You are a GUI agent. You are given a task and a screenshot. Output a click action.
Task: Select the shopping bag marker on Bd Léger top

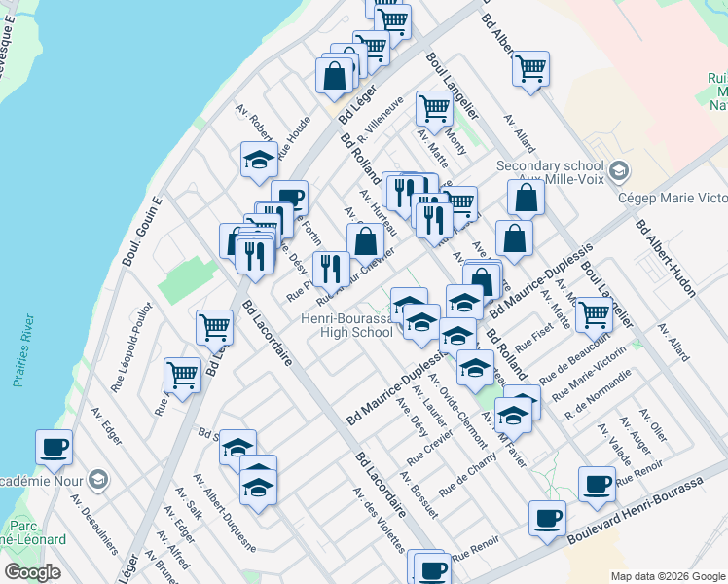[x=334, y=77]
